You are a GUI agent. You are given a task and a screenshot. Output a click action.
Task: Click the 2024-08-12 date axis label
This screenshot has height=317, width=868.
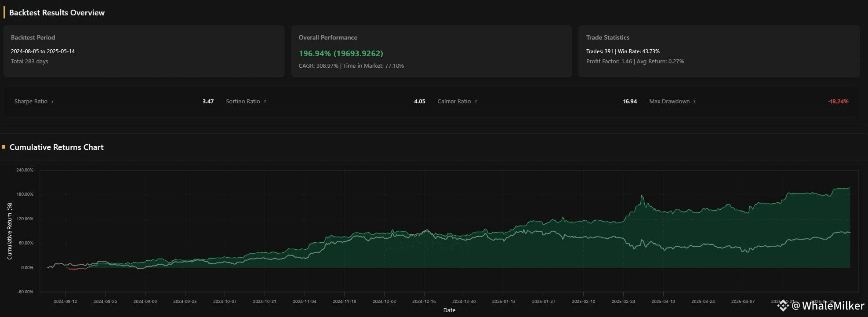tap(65, 302)
